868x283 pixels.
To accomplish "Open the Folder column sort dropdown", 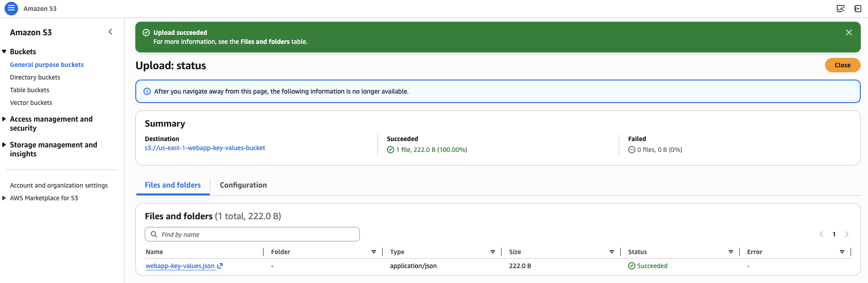I will click(x=373, y=252).
